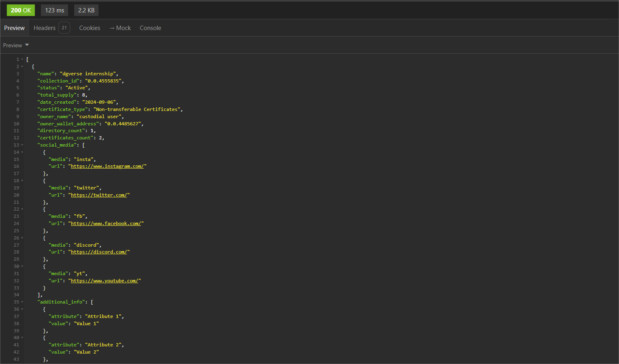Click the 200 OK status badge
This screenshot has width=619, height=364.
click(x=20, y=10)
